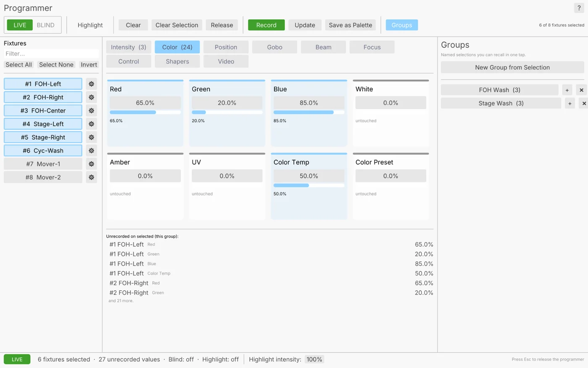Image resolution: width=588 pixels, height=368 pixels.
Task: Recall the Stage Wash group
Action: click(501, 103)
